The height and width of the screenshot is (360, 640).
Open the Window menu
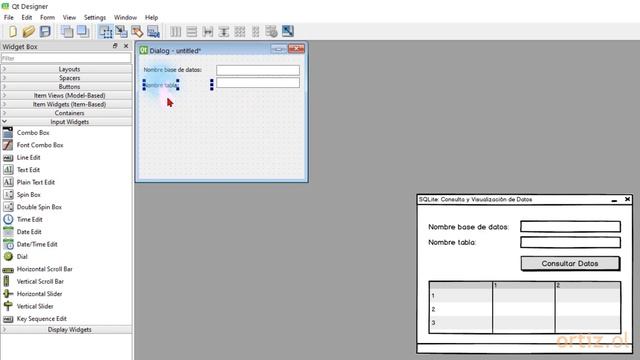click(125, 18)
